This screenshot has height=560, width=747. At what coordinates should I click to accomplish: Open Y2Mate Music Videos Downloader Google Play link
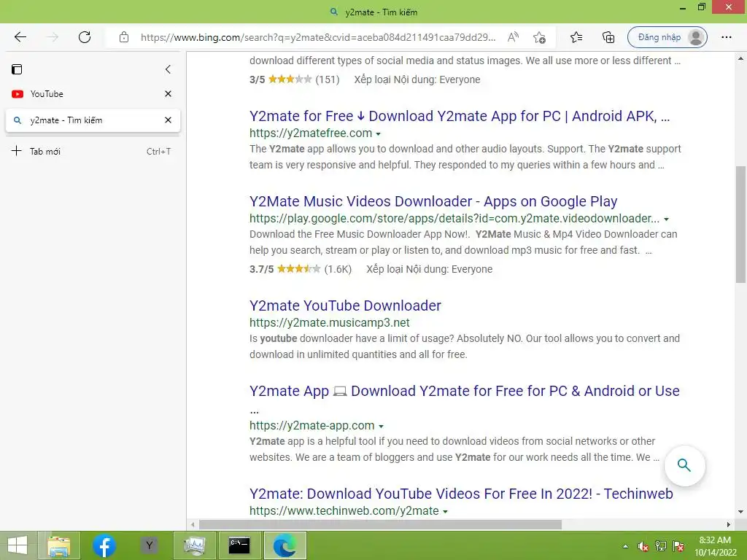pos(433,201)
